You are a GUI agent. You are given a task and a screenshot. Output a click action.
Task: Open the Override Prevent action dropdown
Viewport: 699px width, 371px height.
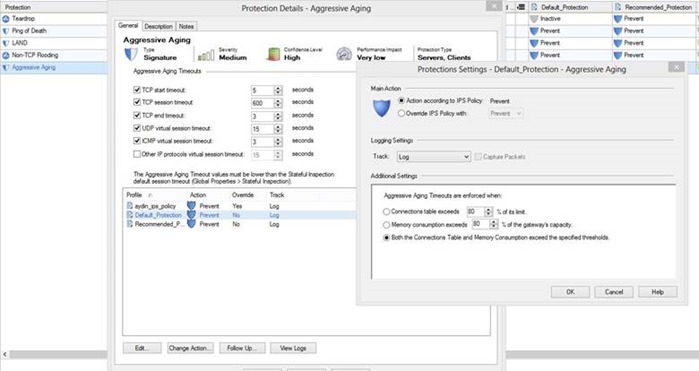tap(506, 114)
